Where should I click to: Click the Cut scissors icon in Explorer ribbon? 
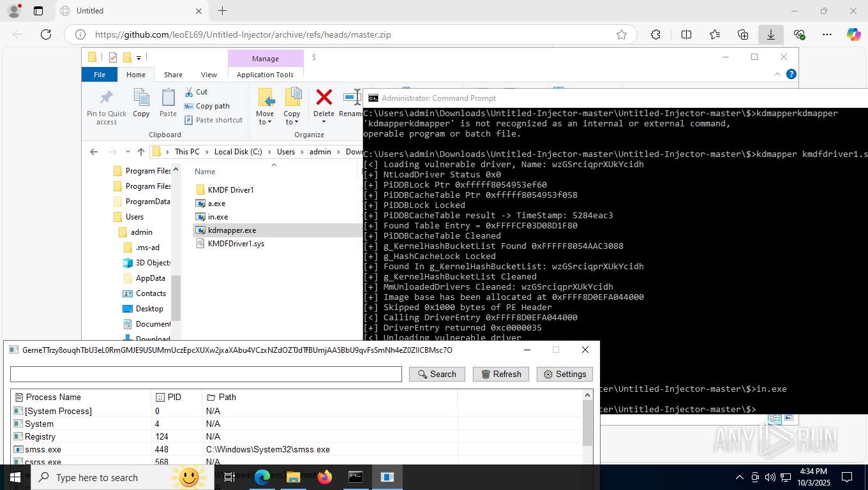point(189,92)
